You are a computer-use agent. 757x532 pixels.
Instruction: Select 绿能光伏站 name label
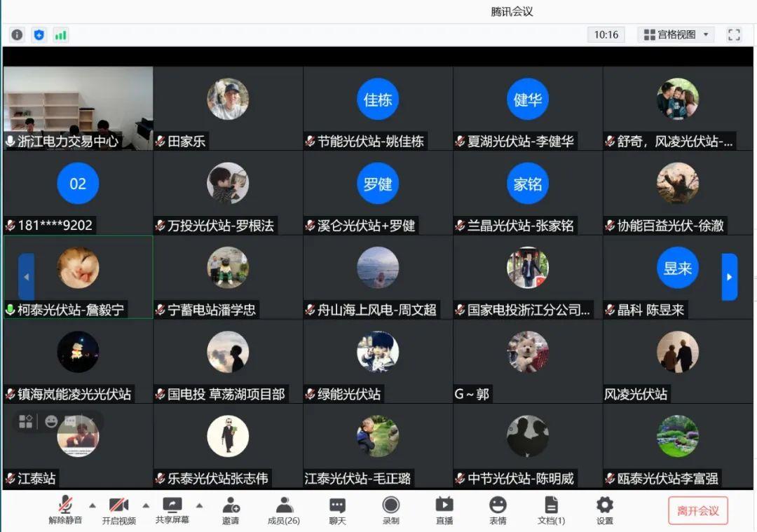click(349, 394)
